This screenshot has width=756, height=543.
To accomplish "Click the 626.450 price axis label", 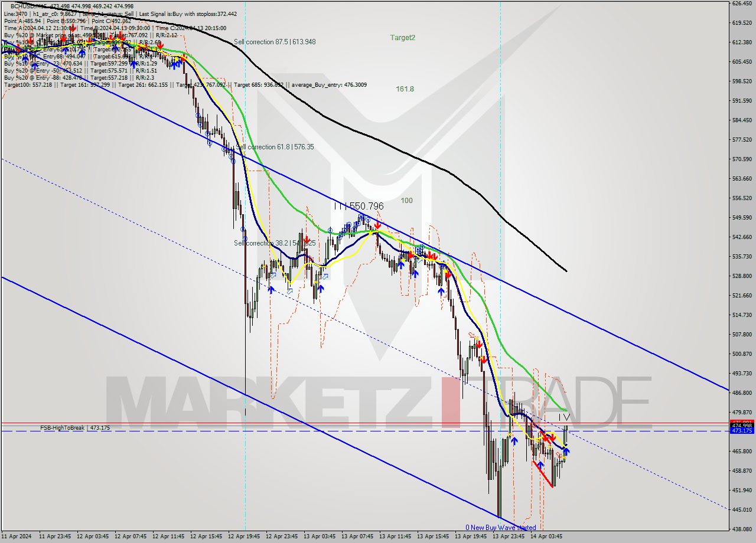I will tap(742, 4).
